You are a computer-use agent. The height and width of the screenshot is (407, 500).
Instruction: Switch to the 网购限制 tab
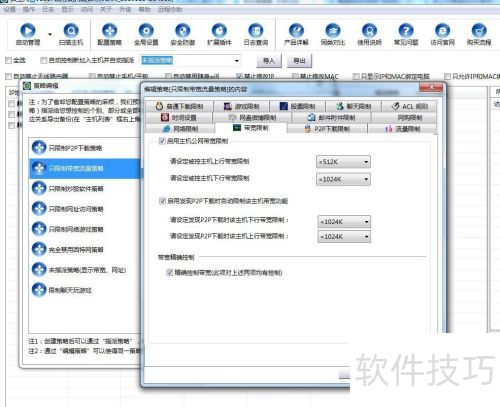tap(404, 118)
